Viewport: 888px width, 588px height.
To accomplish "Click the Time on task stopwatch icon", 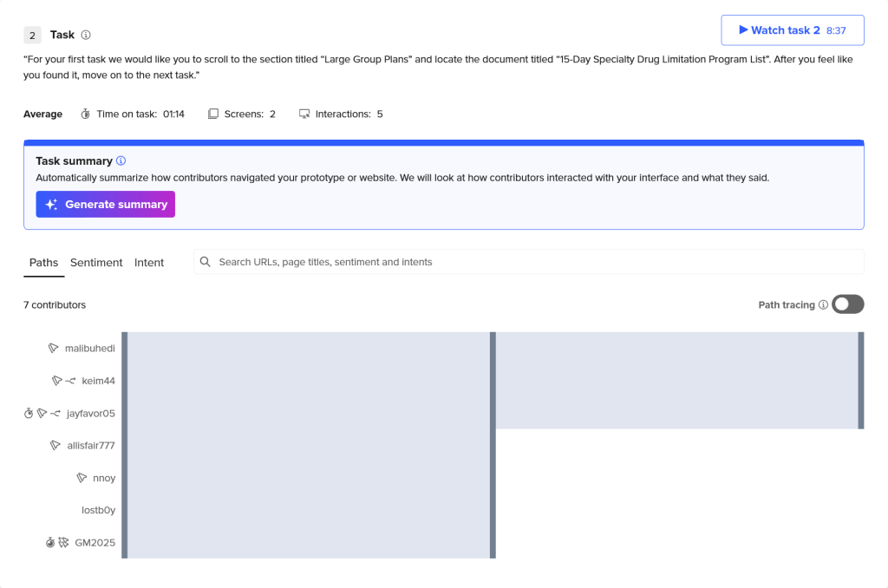I will coord(86,114).
